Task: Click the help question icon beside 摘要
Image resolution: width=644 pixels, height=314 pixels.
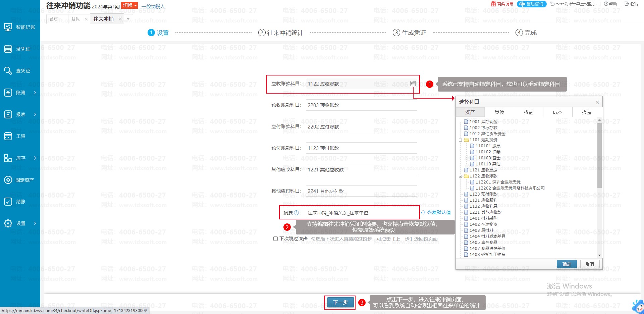Action: (296, 213)
